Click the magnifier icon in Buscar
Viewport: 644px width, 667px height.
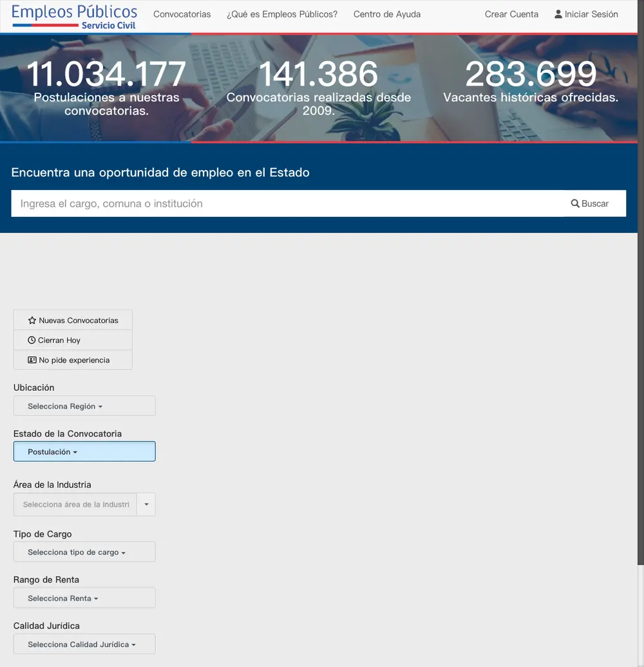[574, 203]
